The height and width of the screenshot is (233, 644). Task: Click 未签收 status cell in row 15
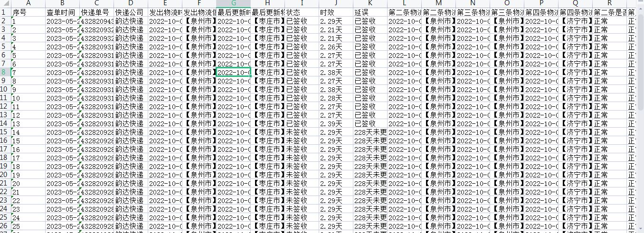point(302,132)
